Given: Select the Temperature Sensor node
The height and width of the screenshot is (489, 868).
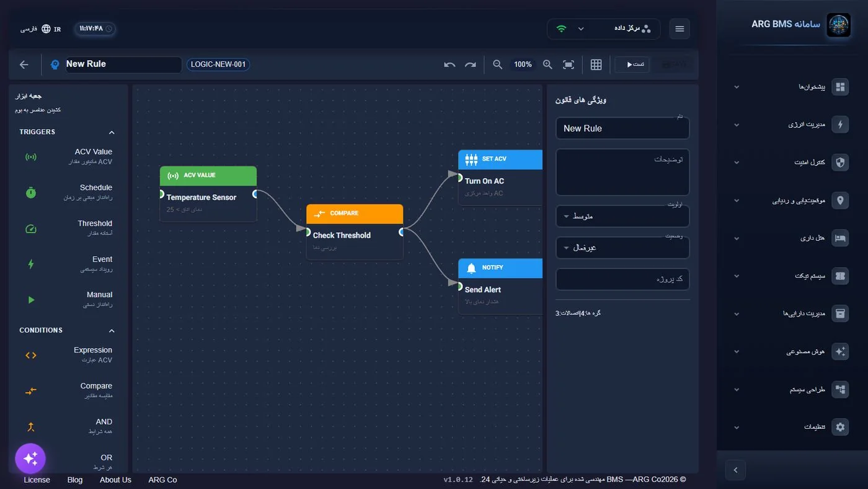Looking at the screenshot, I should [208, 194].
